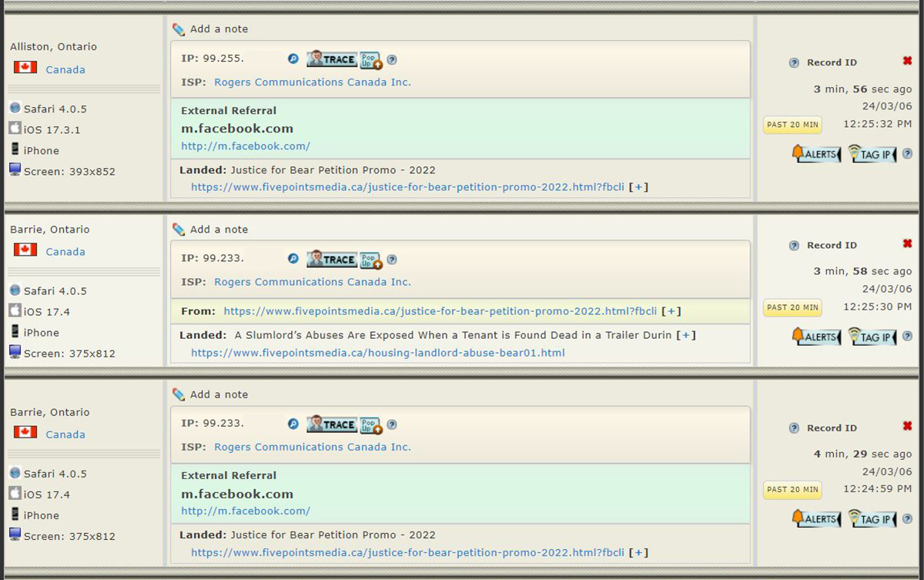Viewport: 924px width, 580px height.
Task: Set alerts for the 12:25:30 PM record
Action: pos(816,337)
